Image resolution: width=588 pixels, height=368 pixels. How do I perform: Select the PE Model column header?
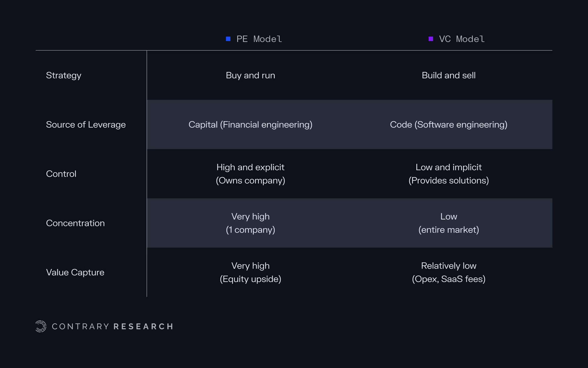[259, 39]
